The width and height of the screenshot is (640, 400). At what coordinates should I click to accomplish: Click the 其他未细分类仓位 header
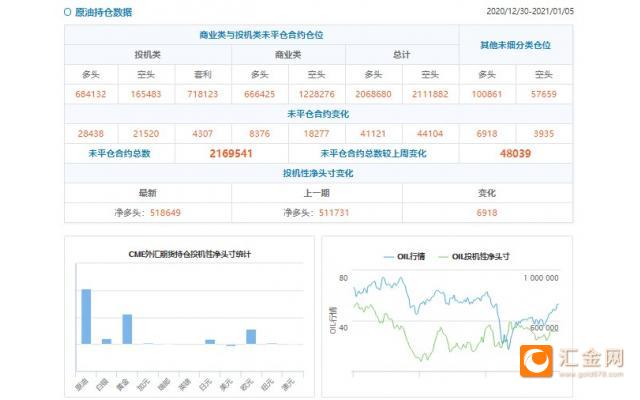point(516,45)
